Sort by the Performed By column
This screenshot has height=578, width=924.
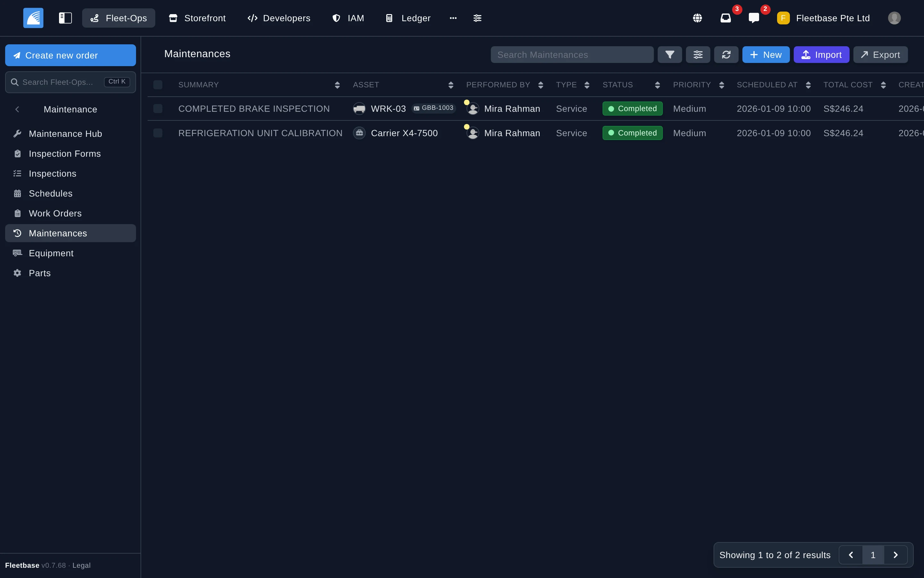pos(541,85)
